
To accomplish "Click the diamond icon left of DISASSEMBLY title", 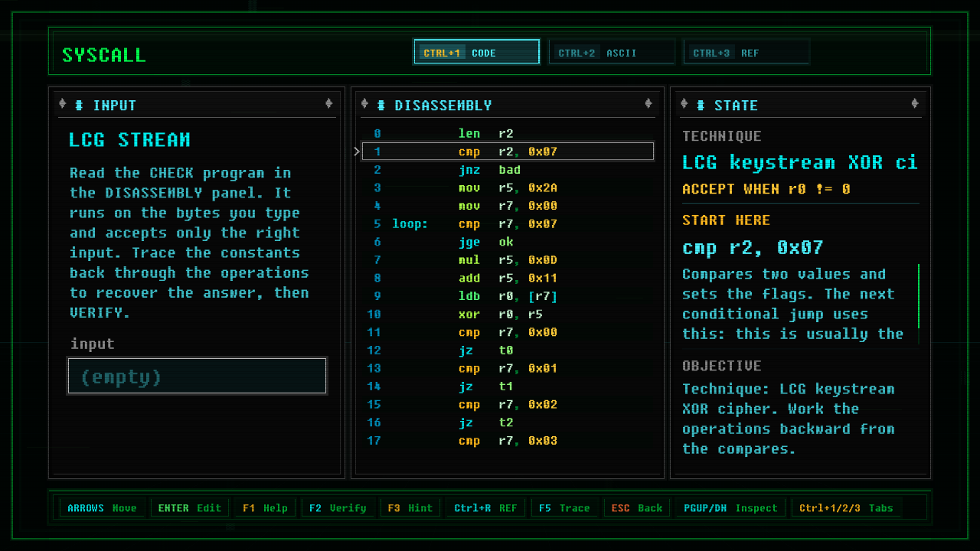I will click(364, 104).
